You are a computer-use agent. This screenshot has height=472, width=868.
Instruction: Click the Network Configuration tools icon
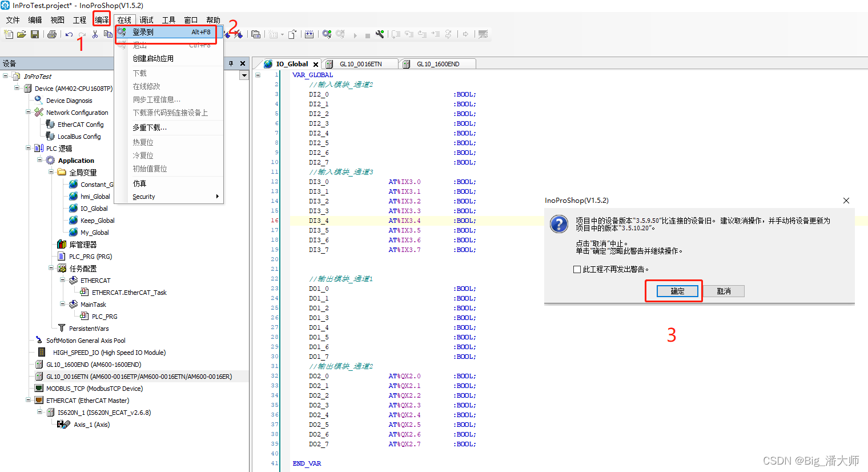click(x=39, y=112)
